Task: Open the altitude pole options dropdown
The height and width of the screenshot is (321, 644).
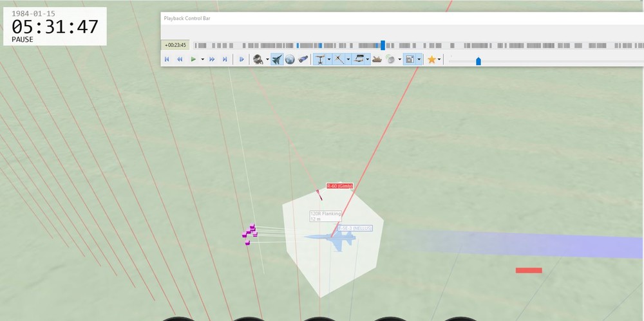Action: point(329,60)
